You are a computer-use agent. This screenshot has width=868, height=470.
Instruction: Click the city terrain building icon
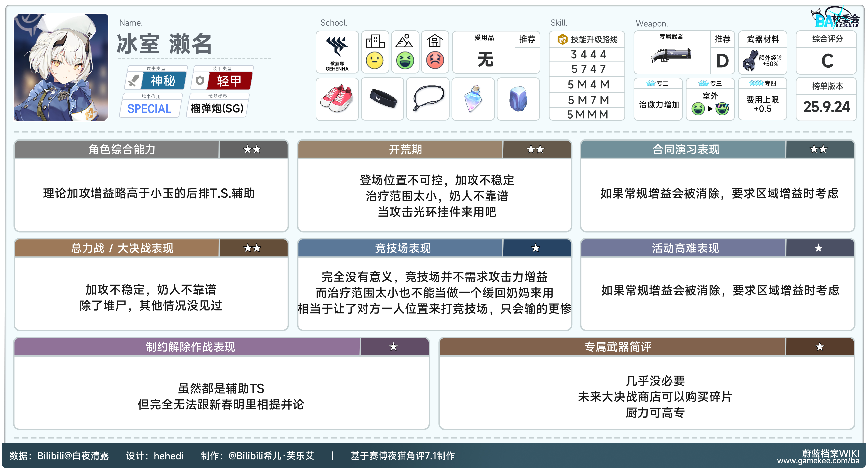(x=375, y=41)
